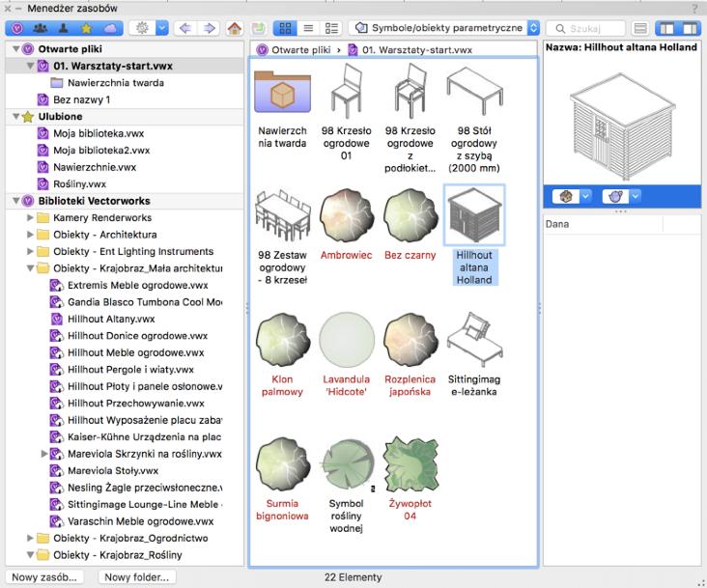This screenshot has height=588, width=707.
Task: Select Hillhout Meble ogrodowe.vwx
Action: (127, 352)
